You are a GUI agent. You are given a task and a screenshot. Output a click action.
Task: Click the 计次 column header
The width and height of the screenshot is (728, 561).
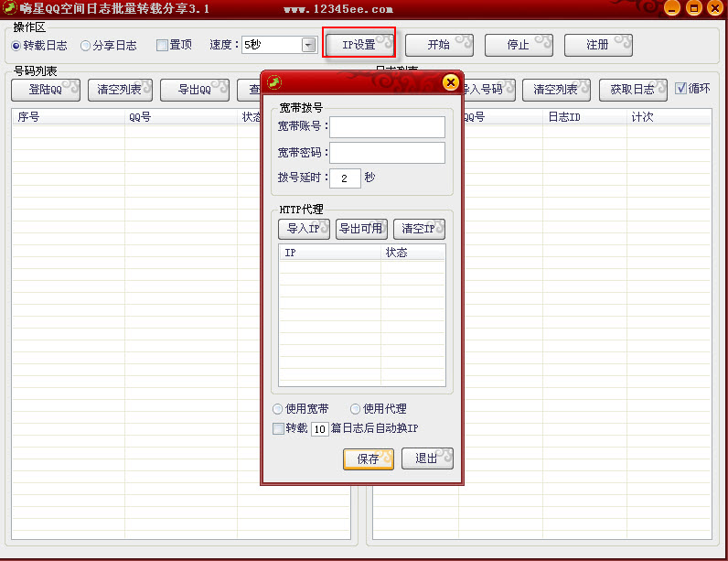point(669,117)
